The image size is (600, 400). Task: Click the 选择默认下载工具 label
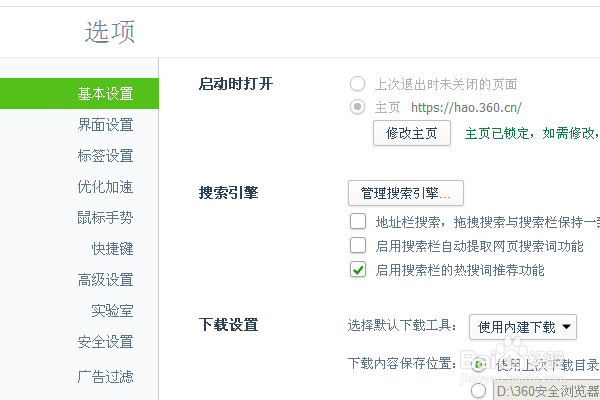coord(402,325)
